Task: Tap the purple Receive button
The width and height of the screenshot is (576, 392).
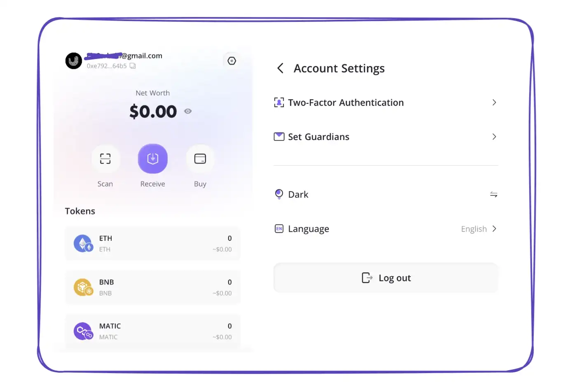Action: point(153,159)
